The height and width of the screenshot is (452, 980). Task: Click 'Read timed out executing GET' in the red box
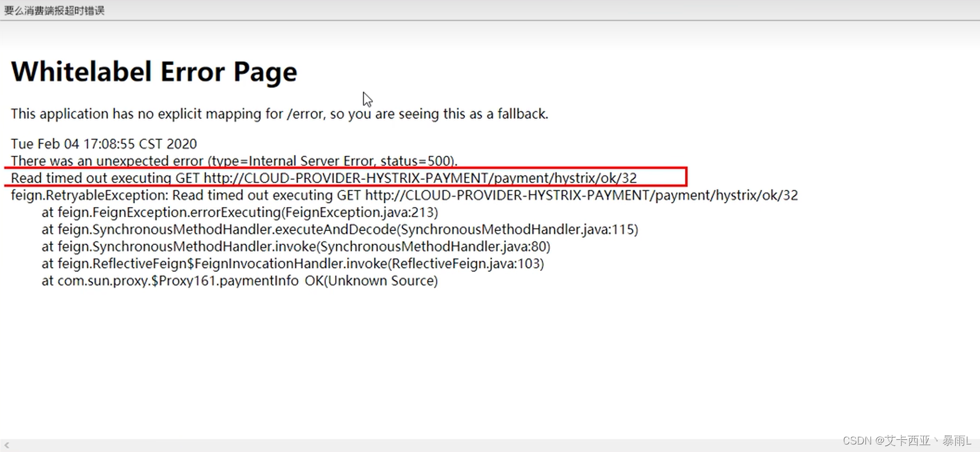click(x=105, y=178)
